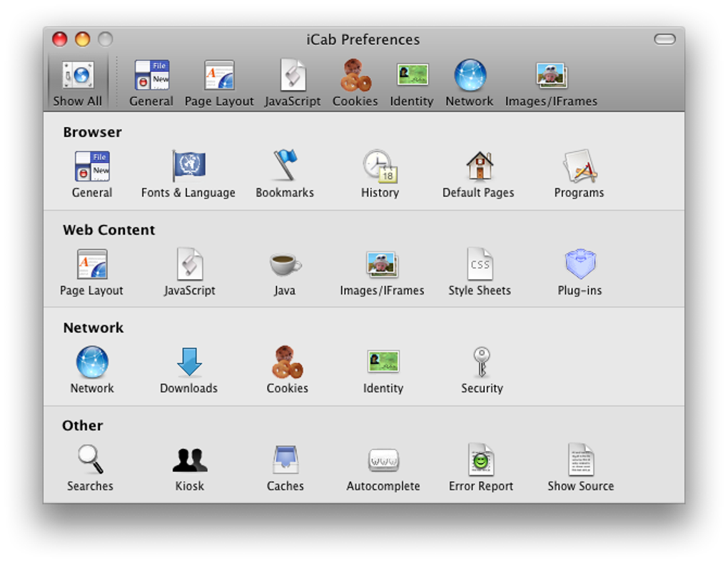Open the History preferences
Image resolution: width=728 pixels, height=563 pixels.
tap(380, 175)
